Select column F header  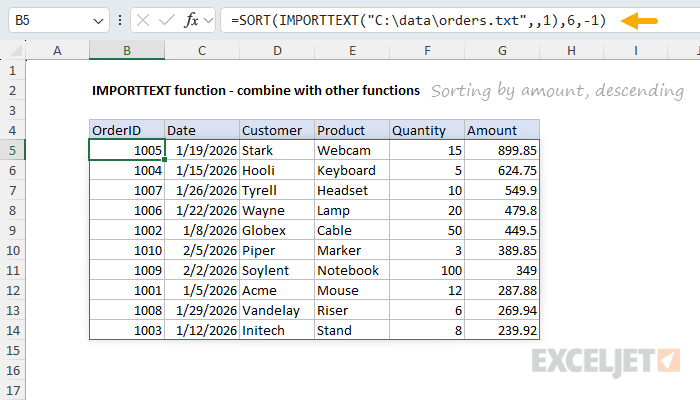(427, 50)
